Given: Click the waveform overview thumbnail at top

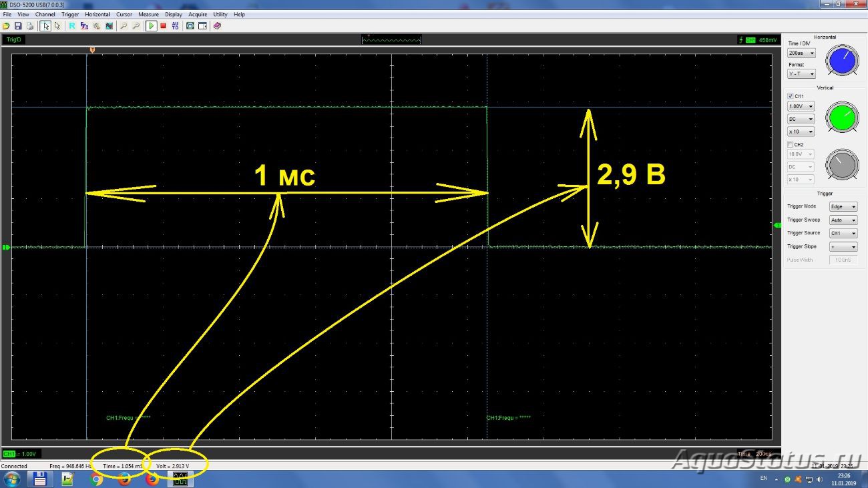Looking at the screenshot, I should click(391, 40).
